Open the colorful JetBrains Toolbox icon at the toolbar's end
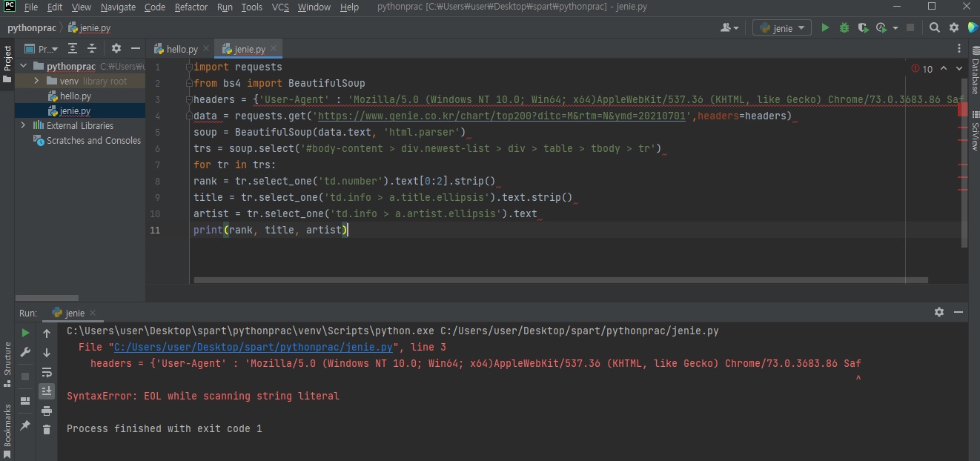The image size is (980, 461). tap(973, 27)
